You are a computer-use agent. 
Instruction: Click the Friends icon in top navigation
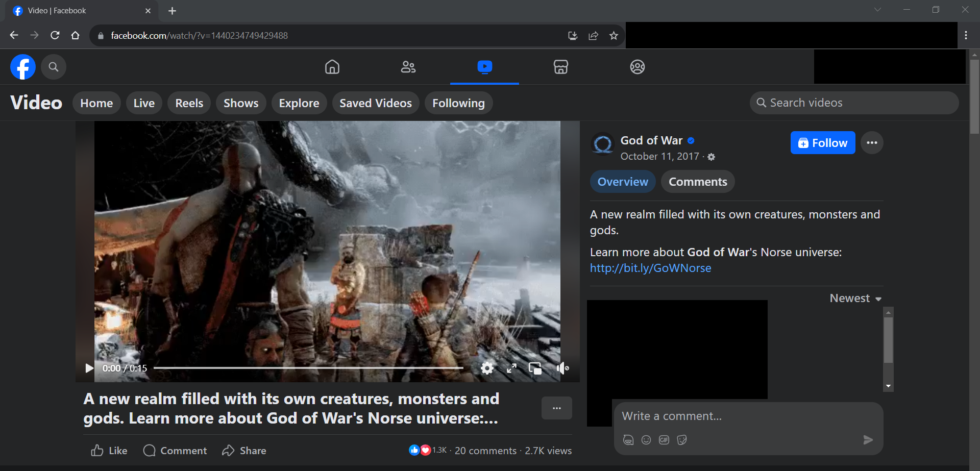coord(408,67)
